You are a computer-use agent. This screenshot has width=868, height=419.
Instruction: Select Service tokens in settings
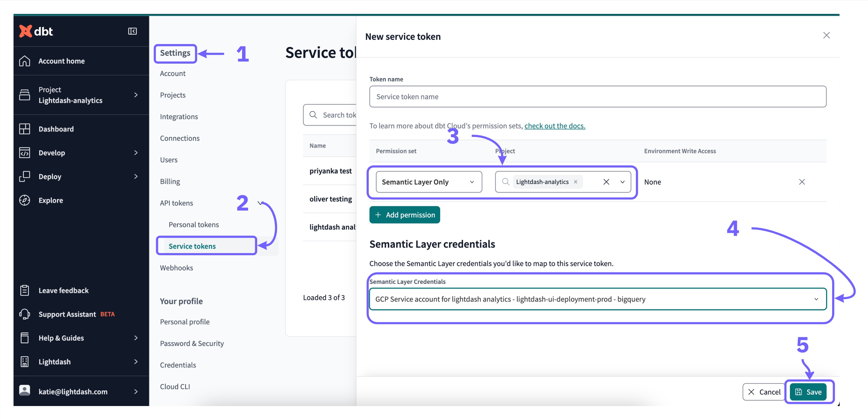(192, 246)
